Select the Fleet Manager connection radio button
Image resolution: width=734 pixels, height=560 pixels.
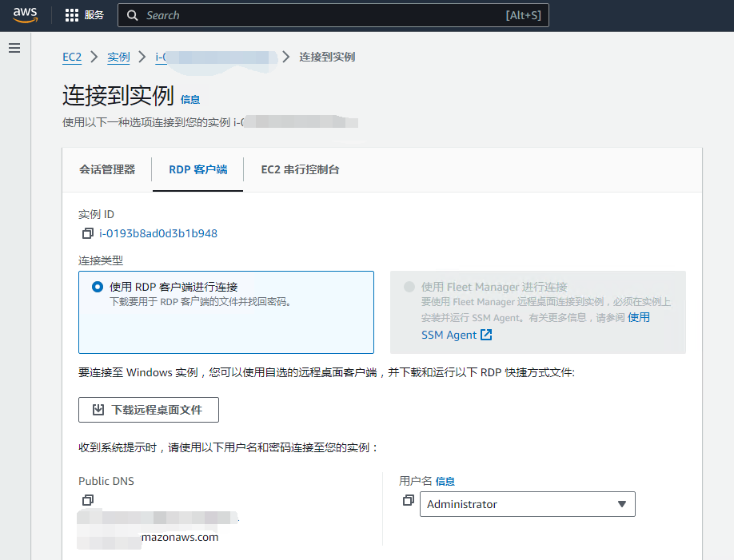409,287
